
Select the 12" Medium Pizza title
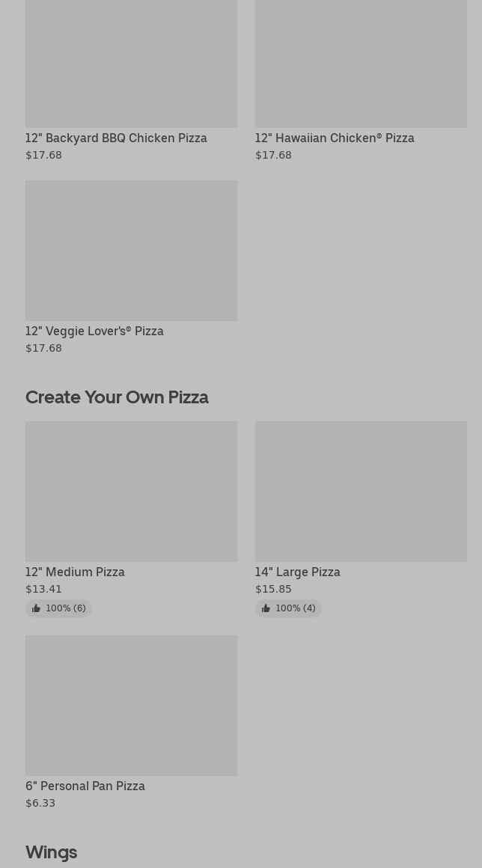(x=75, y=572)
